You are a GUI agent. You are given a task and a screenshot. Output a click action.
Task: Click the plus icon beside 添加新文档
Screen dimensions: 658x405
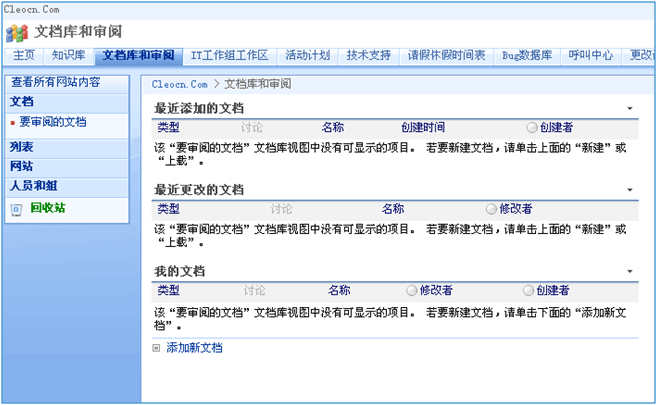(156, 348)
